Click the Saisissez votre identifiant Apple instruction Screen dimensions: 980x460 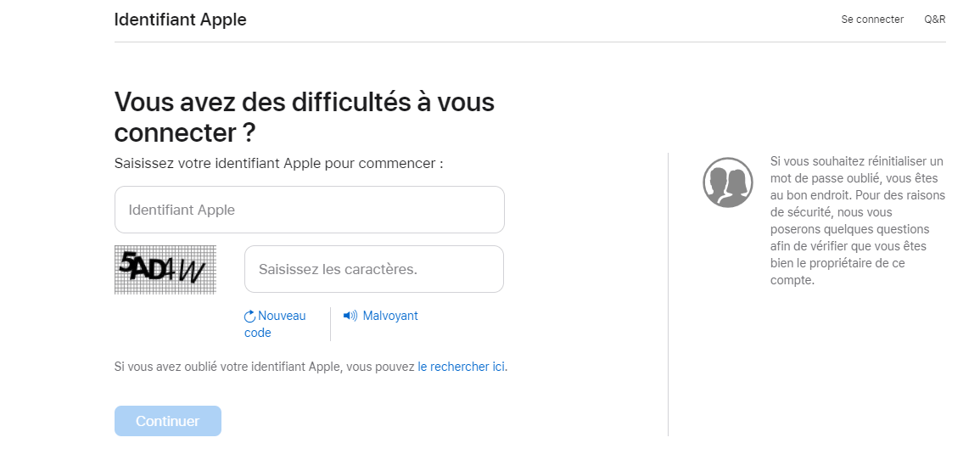pos(279,163)
